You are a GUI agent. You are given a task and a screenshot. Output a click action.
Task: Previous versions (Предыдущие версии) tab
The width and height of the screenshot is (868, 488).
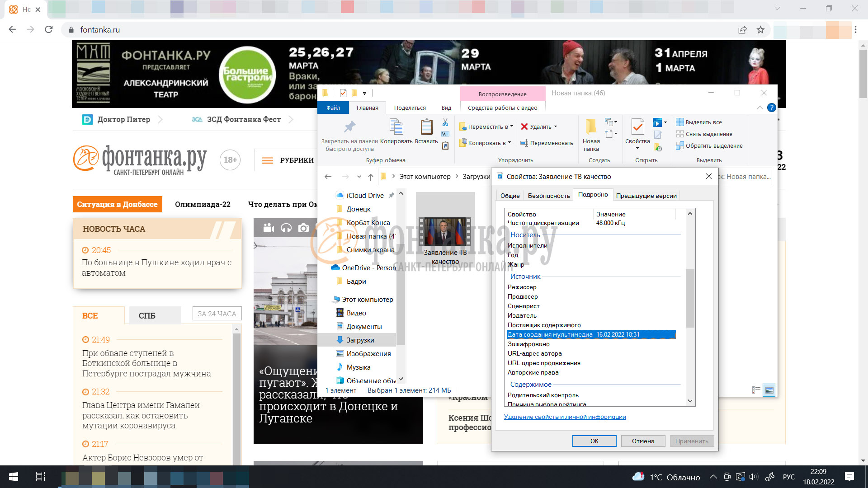point(646,196)
